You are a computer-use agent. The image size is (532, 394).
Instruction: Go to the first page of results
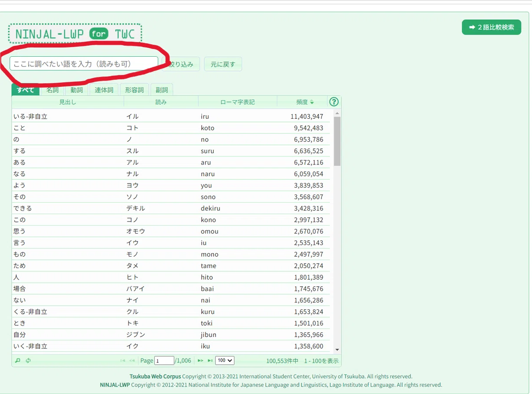tap(123, 361)
